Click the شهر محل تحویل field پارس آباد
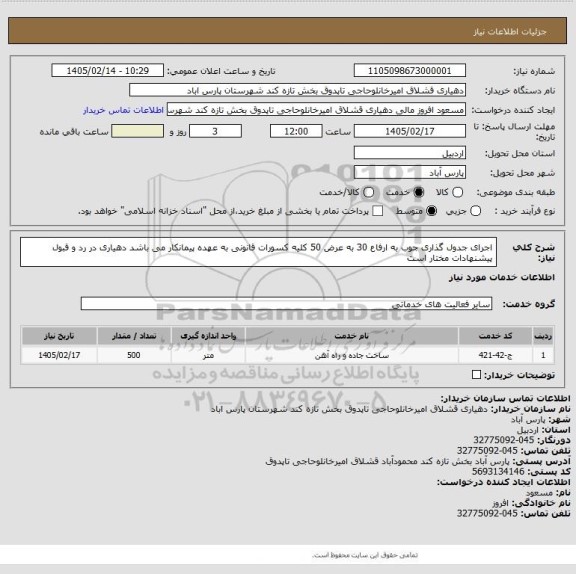The image size is (576, 574). 410,173
